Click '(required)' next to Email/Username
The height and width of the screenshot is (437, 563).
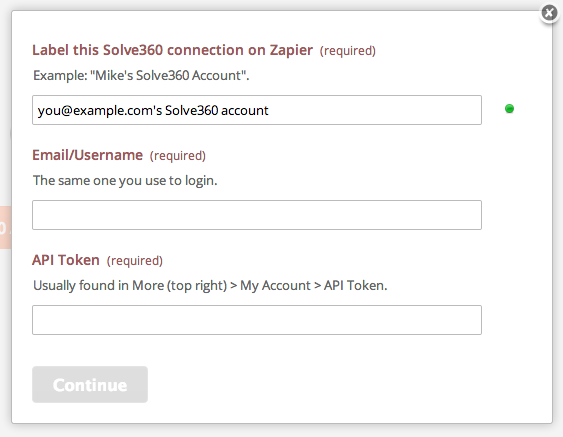tap(177, 155)
